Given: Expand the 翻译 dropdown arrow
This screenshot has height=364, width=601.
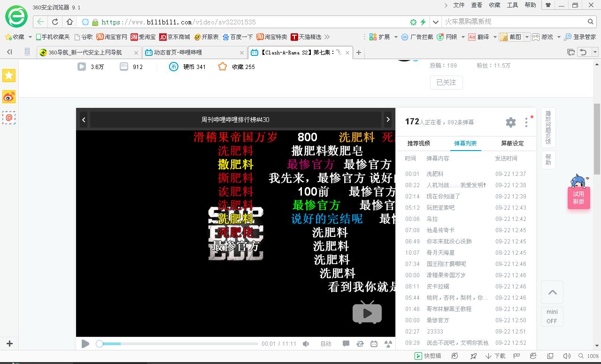Looking at the screenshot, I should coord(495,37).
